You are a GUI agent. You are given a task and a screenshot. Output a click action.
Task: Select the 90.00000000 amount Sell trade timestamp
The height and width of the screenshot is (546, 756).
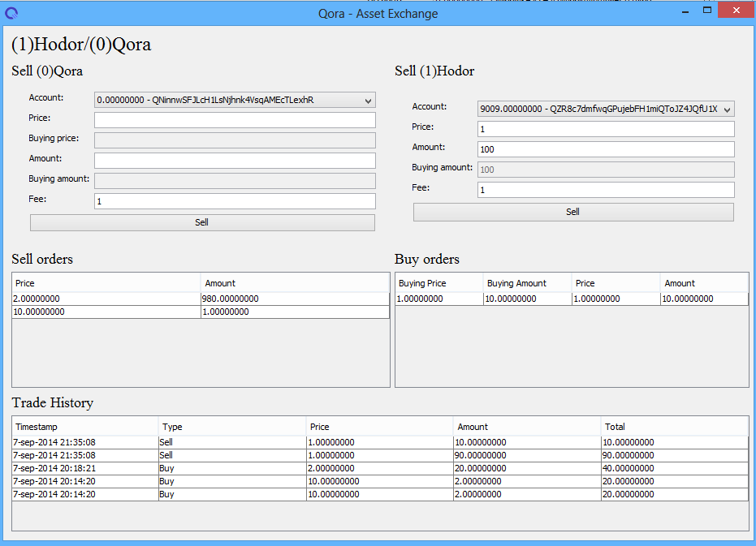click(85, 455)
